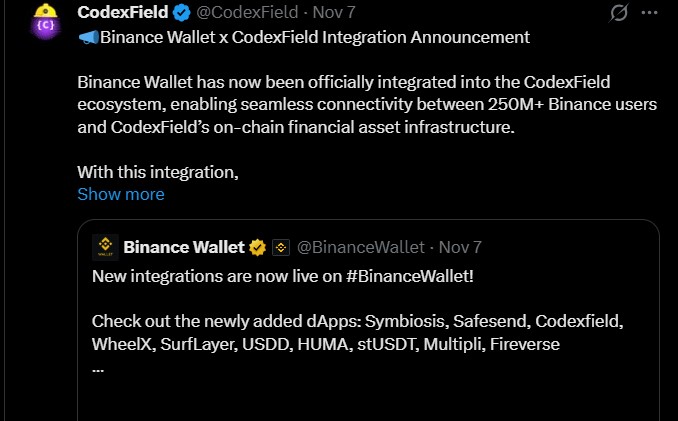Click the square Binance affiliate badge
Image resolution: width=678 pixels, height=421 pixels.
(x=281, y=247)
